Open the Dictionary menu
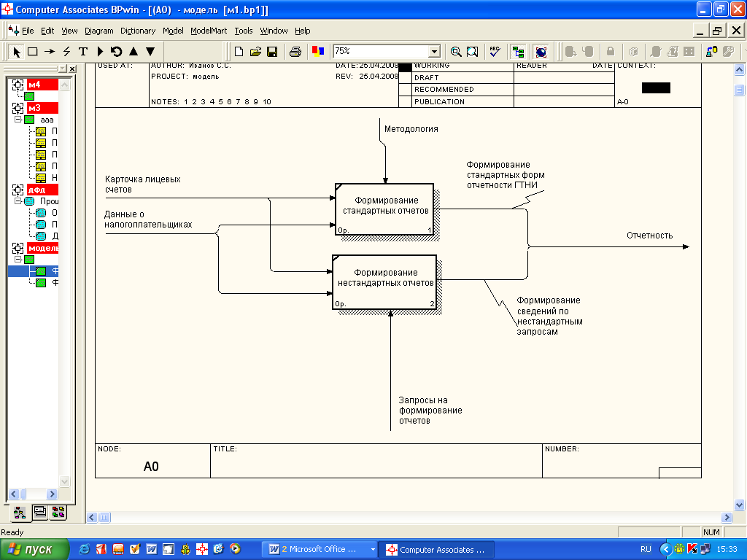747x560 pixels. [138, 31]
